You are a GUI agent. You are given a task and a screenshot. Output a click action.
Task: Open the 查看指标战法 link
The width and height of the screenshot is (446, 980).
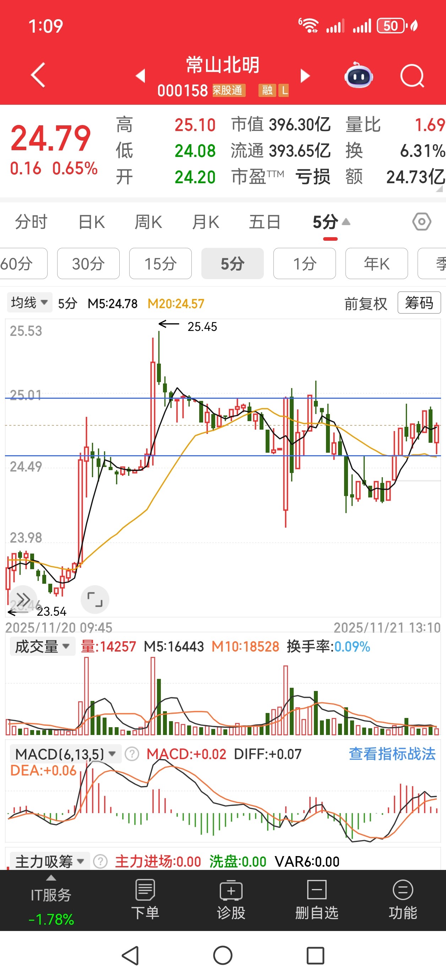pos(392,753)
